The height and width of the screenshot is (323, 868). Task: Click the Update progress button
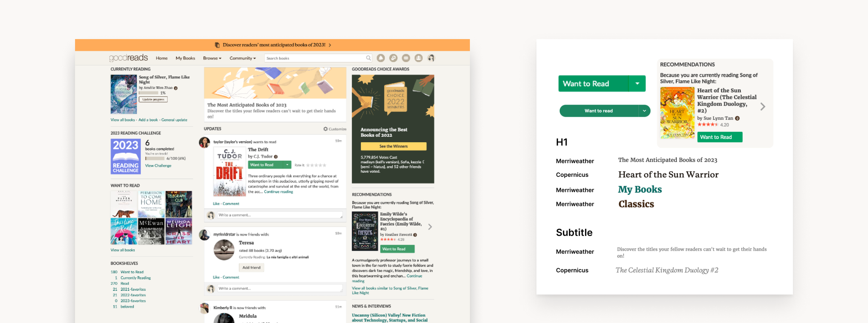153,100
